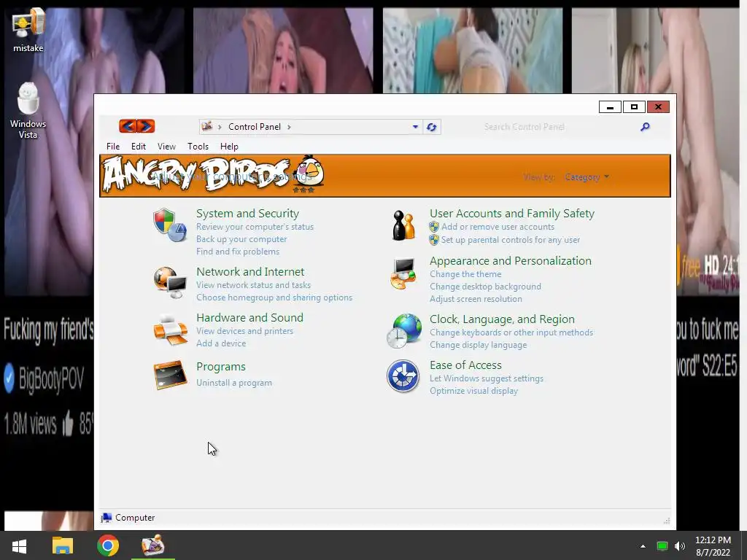Screen dimensions: 747x560
Task: Open System and Security heading link
Action: [248, 214]
